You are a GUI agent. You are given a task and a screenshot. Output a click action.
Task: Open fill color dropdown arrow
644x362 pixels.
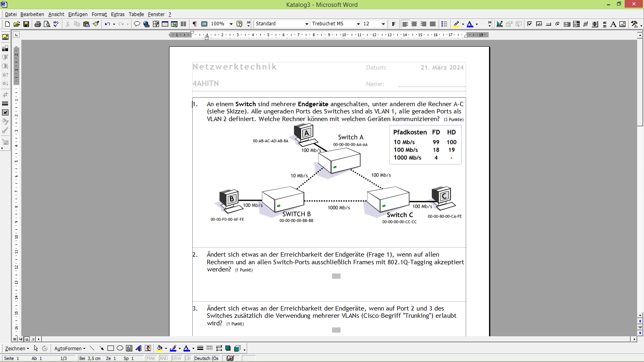click(166, 348)
